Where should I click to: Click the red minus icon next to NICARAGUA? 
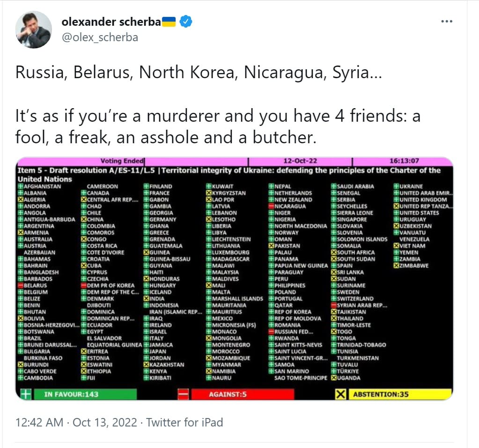pos(271,206)
